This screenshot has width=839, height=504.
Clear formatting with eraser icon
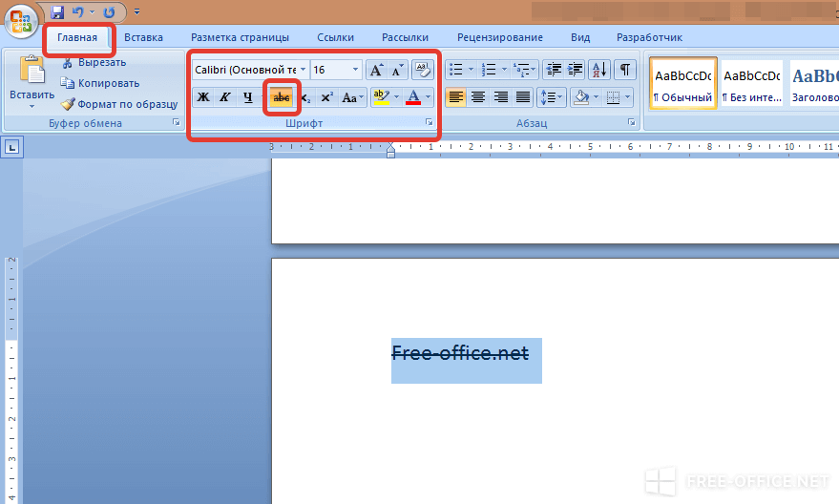pyautogui.click(x=422, y=70)
